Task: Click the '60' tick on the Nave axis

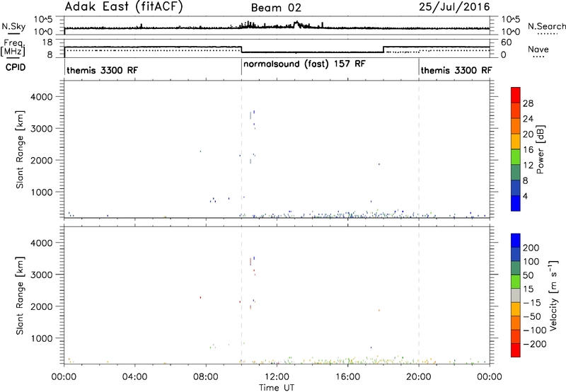Action: click(507, 42)
